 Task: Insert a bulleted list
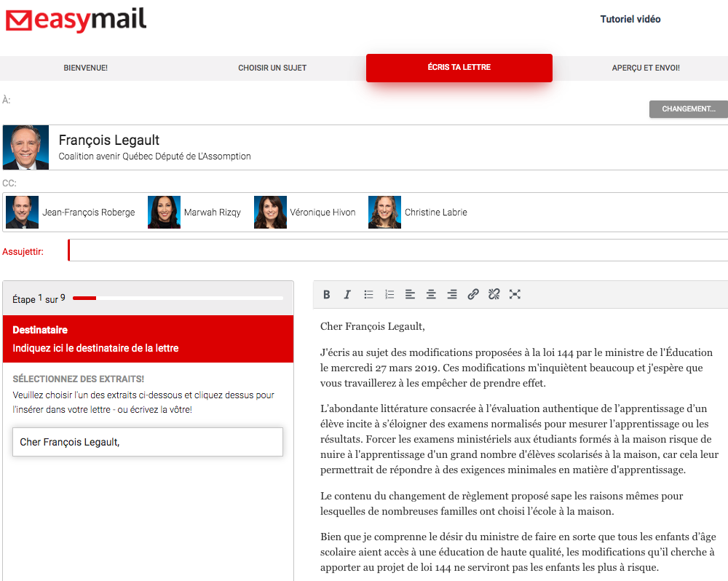pos(369,294)
